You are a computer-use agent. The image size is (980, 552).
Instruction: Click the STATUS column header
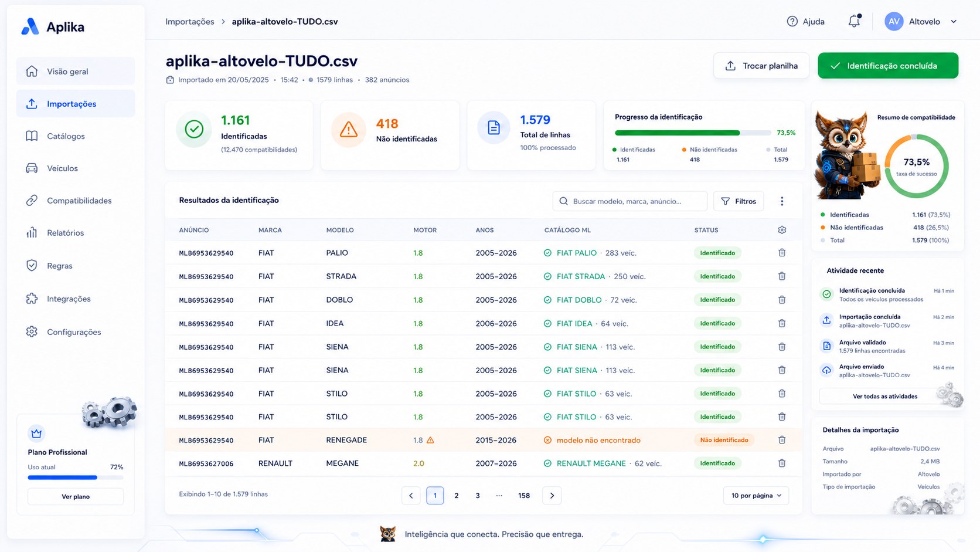706,230
